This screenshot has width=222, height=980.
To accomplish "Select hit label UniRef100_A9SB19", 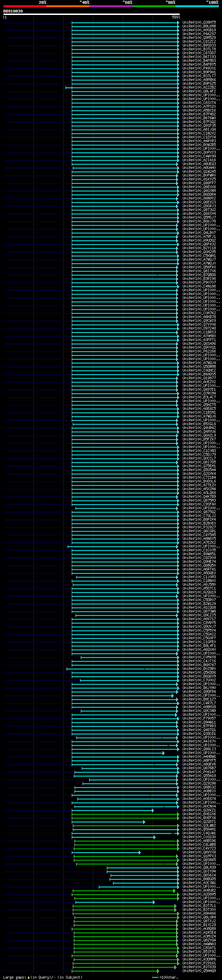I will [199, 30].
